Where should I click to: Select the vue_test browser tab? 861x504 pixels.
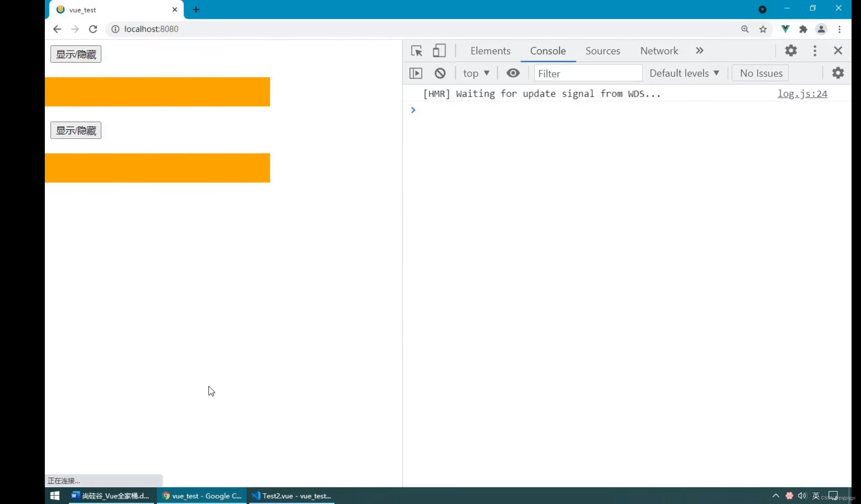click(116, 10)
